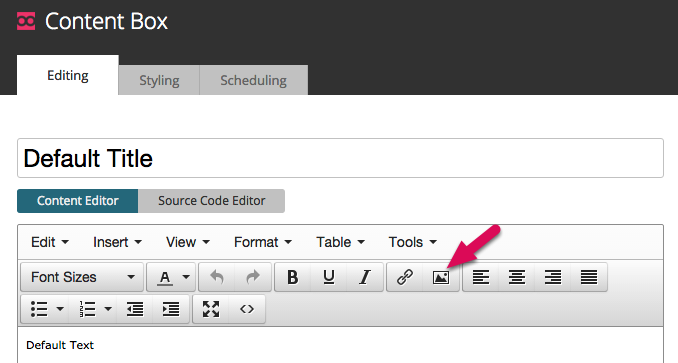Decrease indent of the paragraph
Viewport: 678px width, 363px height.
135,309
